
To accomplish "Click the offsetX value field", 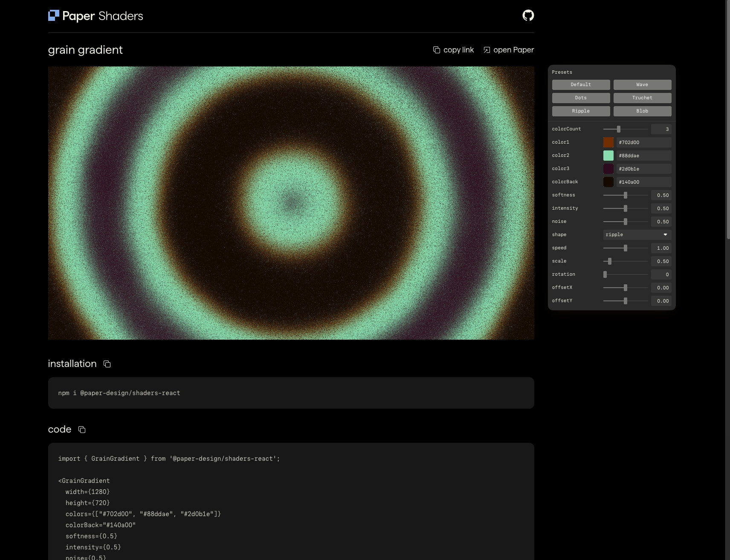I will tap(661, 288).
